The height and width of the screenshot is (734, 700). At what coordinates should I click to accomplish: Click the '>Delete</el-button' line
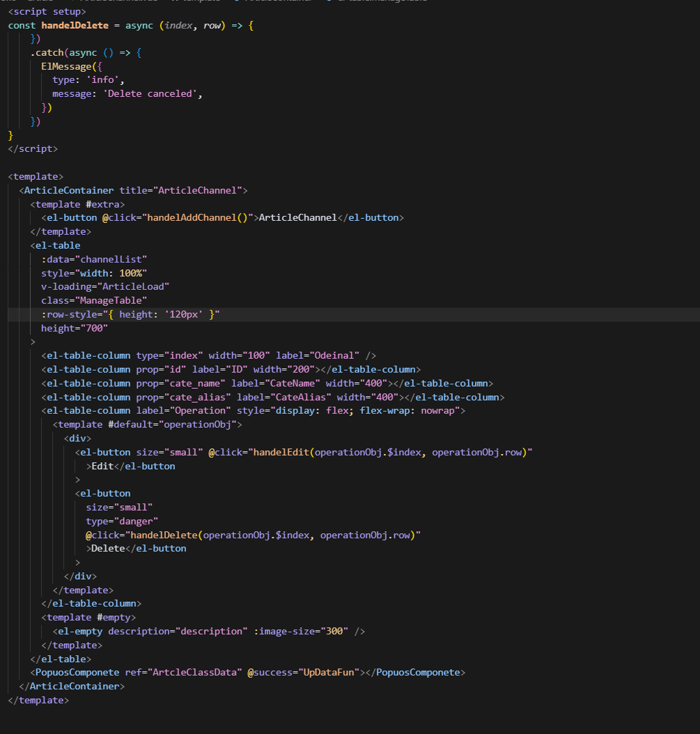pos(137,548)
